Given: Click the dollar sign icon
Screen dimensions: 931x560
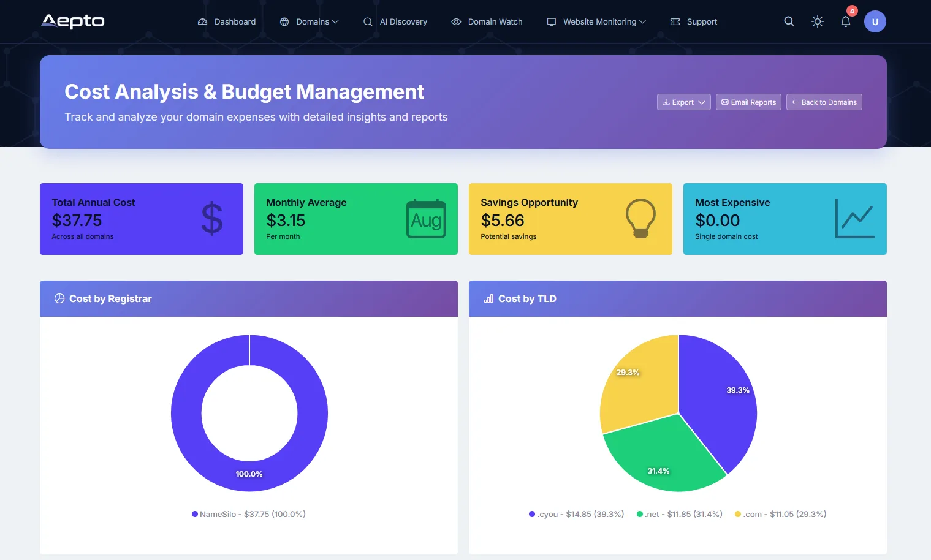Looking at the screenshot, I should pyautogui.click(x=212, y=219).
